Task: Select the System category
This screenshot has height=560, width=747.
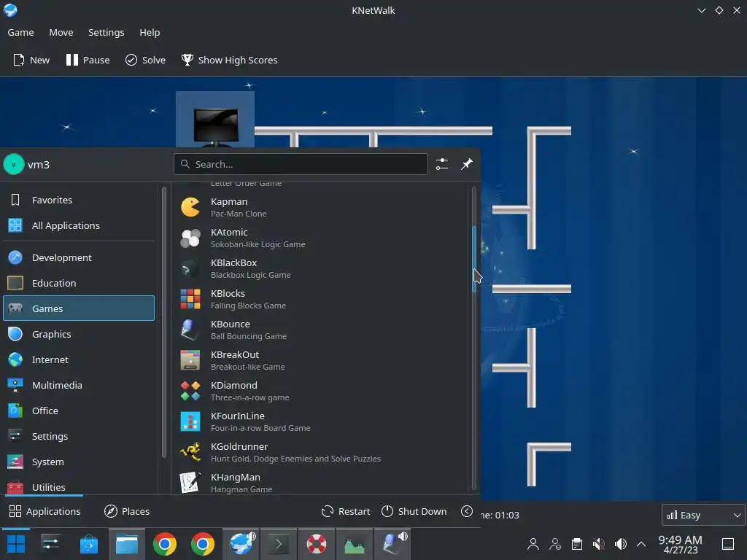Action: tap(79, 462)
